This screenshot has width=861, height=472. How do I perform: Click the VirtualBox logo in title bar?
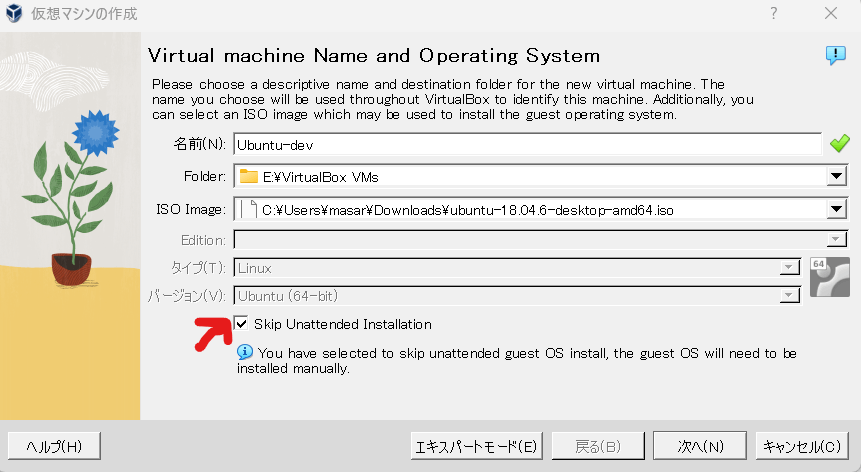(x=14, y=13)
